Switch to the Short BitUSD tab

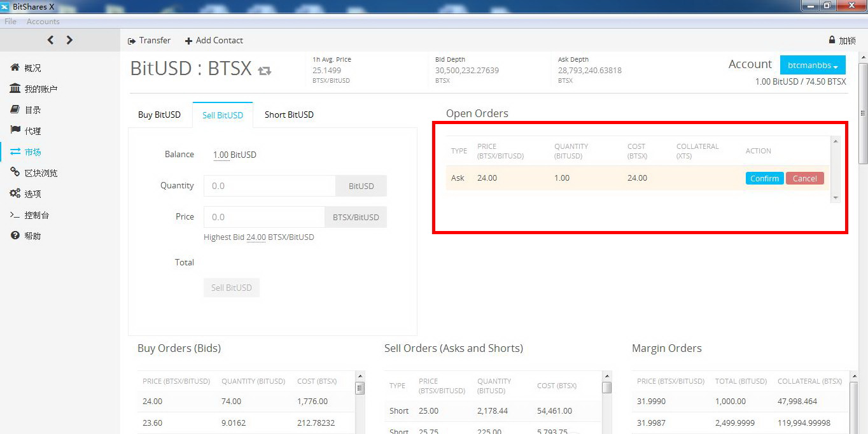(289, 115)
